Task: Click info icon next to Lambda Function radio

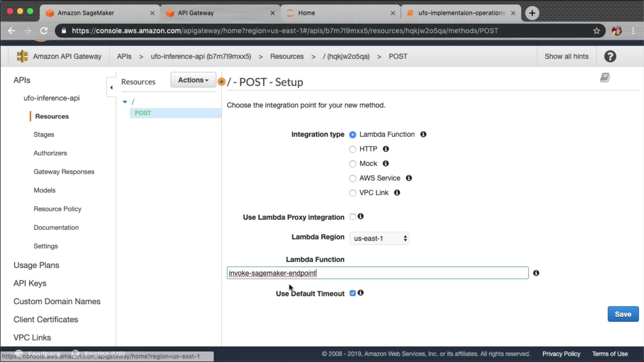Action: pyautogui.click(x=423, y=134)
